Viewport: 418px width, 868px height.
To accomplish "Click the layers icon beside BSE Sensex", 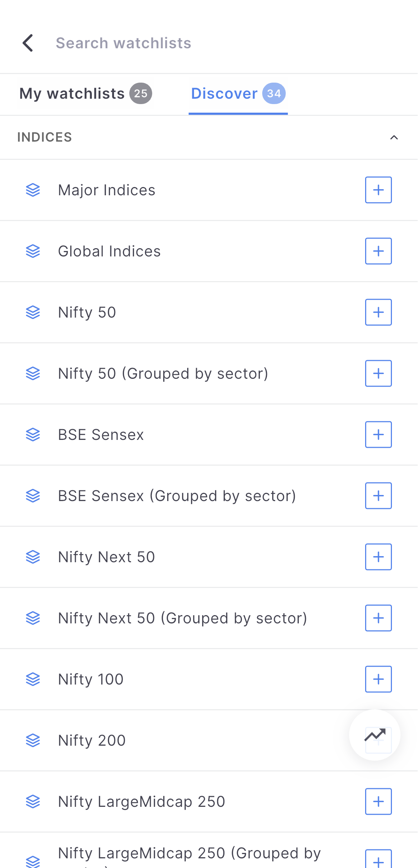I will (x=33, y=435).
